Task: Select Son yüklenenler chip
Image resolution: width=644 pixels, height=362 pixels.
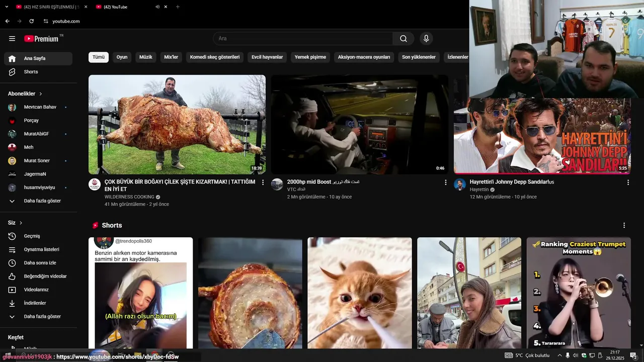Action: point(419,57)
